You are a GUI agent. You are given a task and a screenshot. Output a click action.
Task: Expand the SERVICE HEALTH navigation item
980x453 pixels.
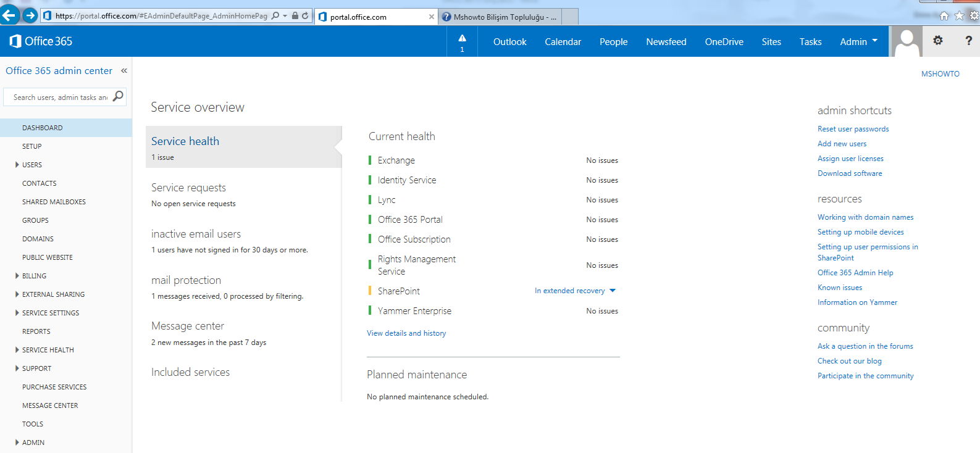pos(17,350)
